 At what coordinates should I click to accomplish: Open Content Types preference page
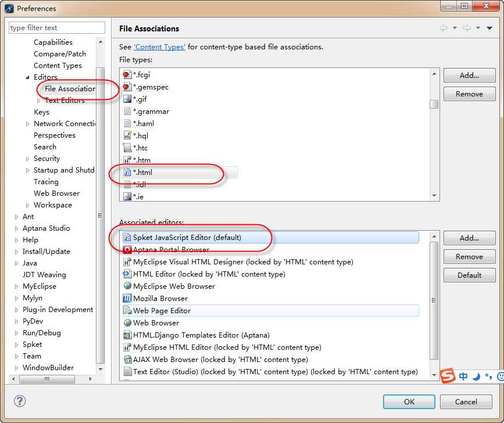(58, 66)
